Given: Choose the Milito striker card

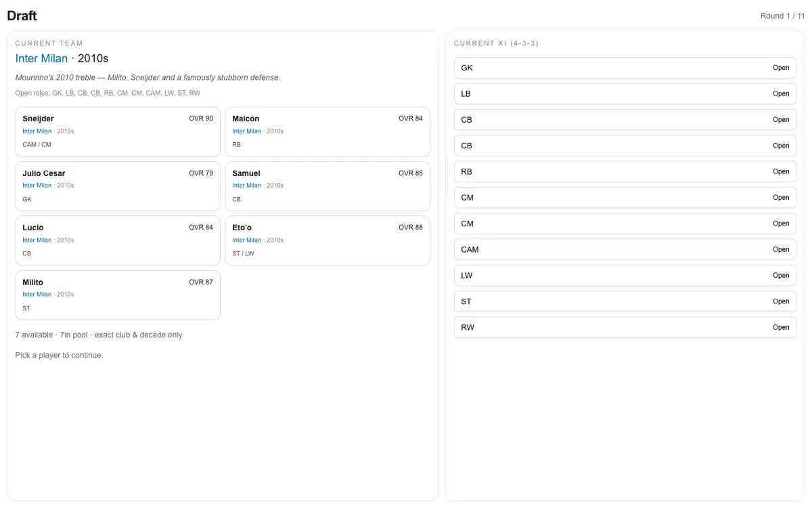Looking at the screenshot, I should [x=118, y=295].
